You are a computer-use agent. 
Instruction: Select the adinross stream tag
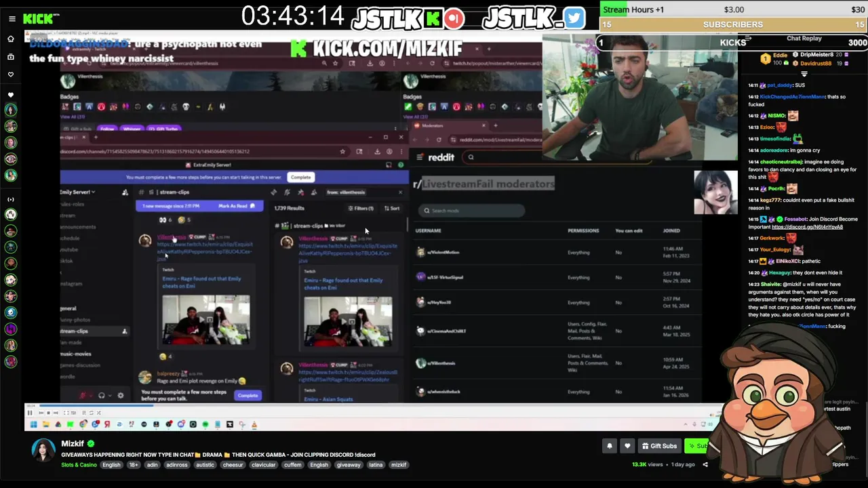[176, 465]
